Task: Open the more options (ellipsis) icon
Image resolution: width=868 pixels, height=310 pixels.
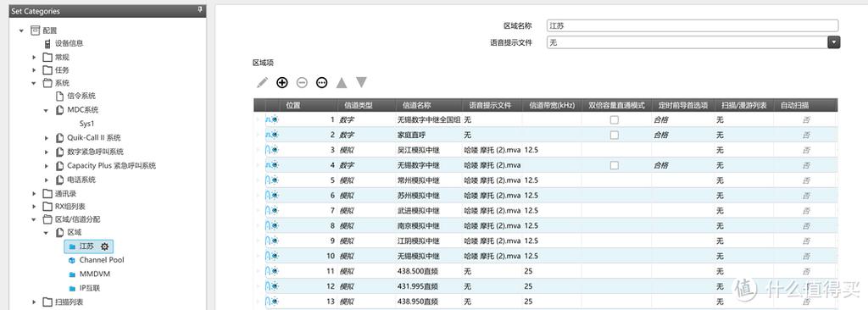Action: pos(321,82)
